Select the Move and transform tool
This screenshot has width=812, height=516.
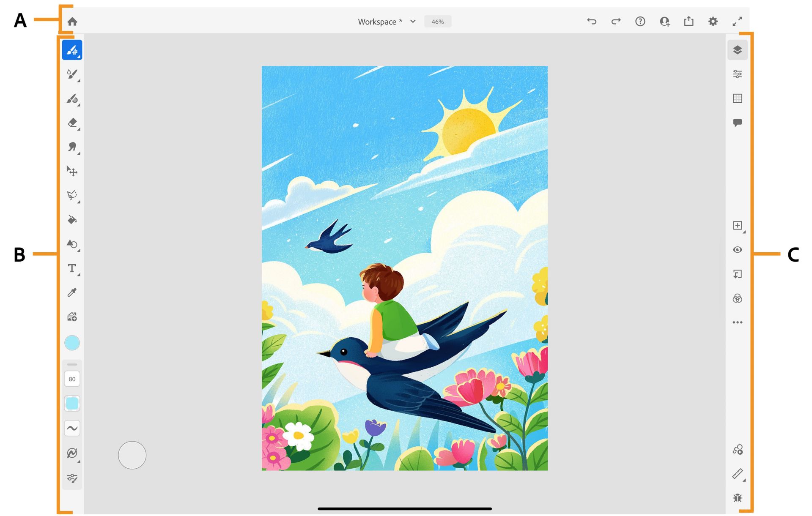click(72, 171)
